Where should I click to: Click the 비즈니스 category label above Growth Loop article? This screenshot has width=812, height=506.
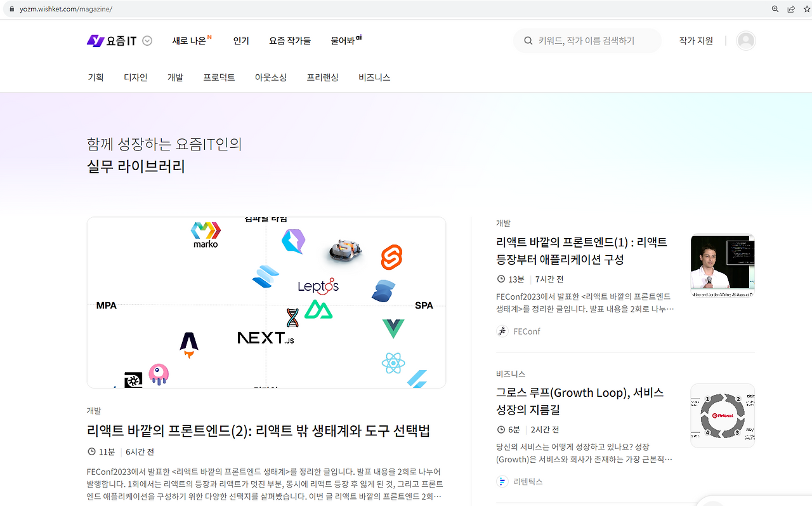(511, 374)
